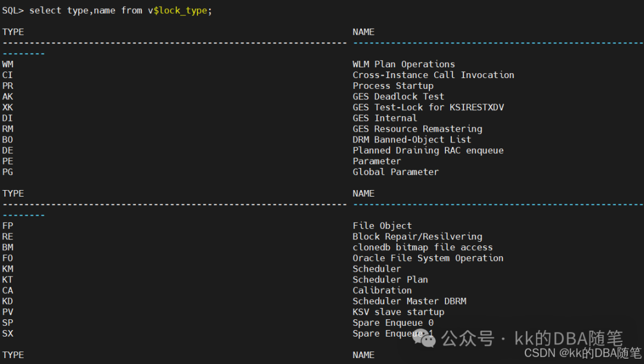Click the 'Scheduler Master DBRM' text

(409, 301)
